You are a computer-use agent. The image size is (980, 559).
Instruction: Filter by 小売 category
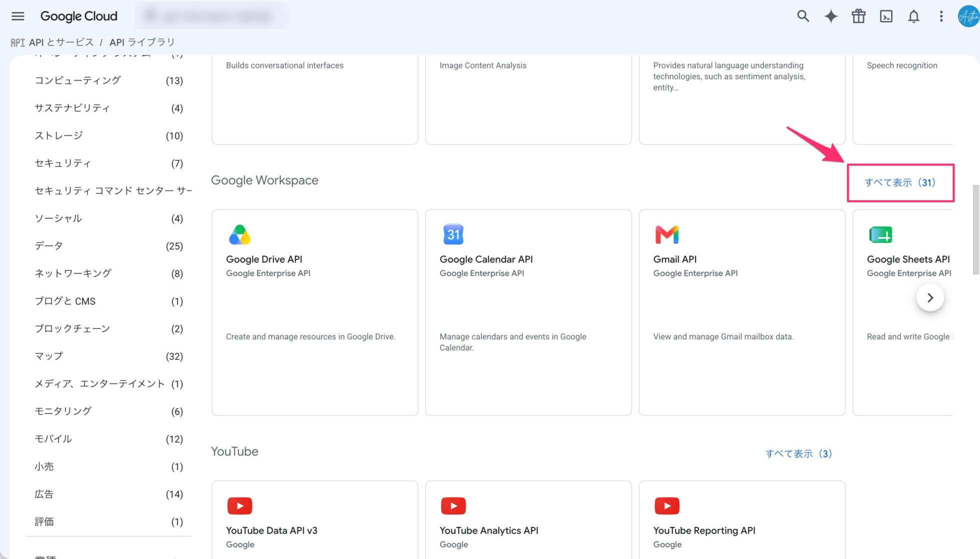click(x=109, y=466)
